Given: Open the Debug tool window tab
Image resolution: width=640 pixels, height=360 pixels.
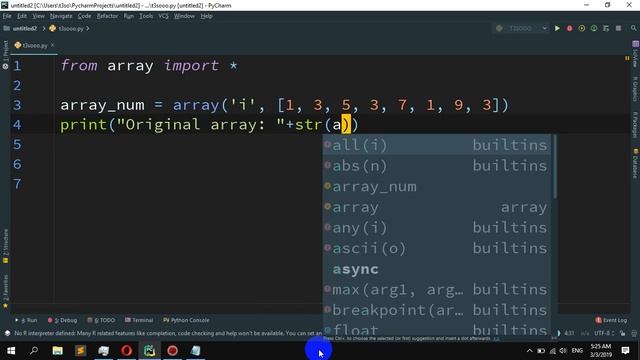Looking at the screenshot, I should [x=62, y=320].
